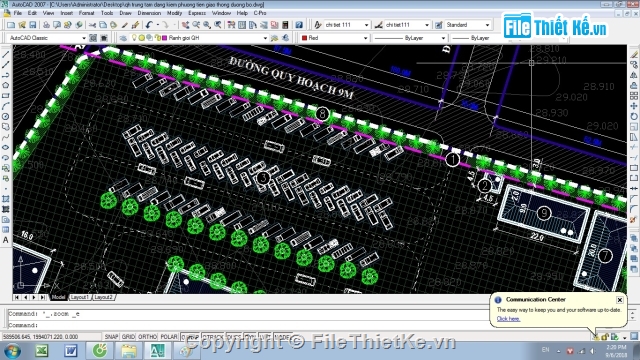Screen dimensions: 640x360
Task: Click the 'Click here' link in Communication Center
Action: pos(508,319)
